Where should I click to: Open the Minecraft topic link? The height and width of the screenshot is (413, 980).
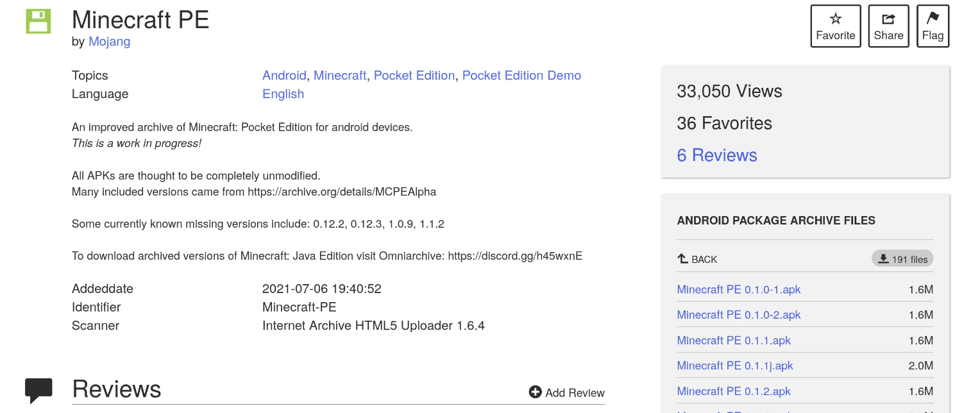pos(340,76)
